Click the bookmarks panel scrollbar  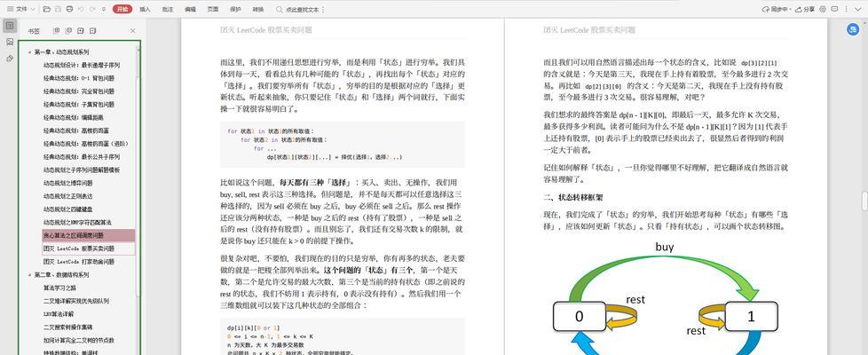(x=138, y=186)
